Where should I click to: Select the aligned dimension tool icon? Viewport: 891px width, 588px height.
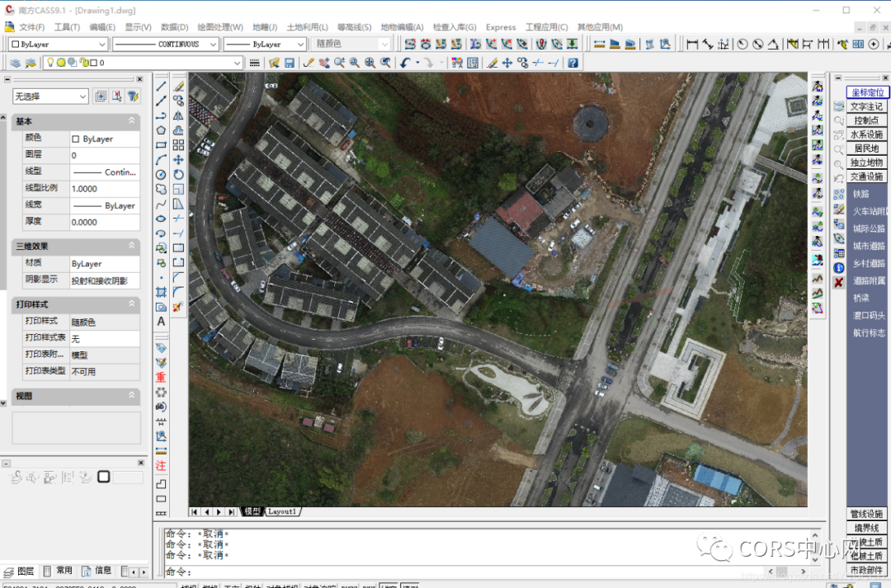coord(708,44)
